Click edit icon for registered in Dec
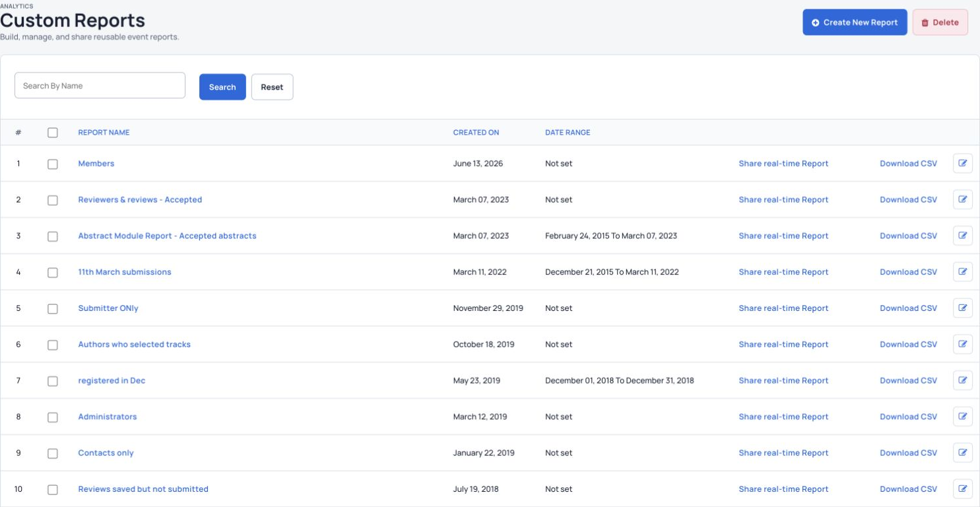980x507 pixels. (x=962, y=380)
